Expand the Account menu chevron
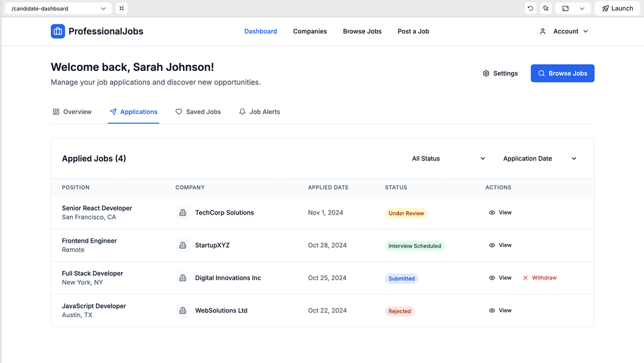 tap(586, 31)
